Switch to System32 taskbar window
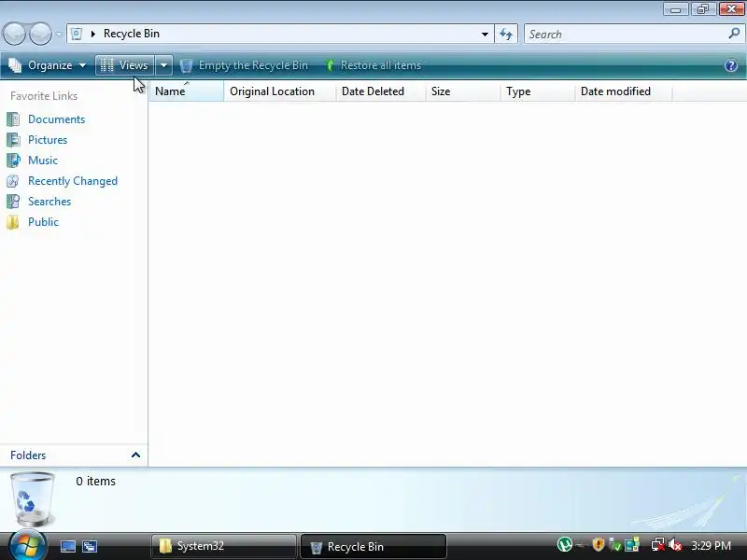Screen dimensions: 747x560 tap(223, 546)
